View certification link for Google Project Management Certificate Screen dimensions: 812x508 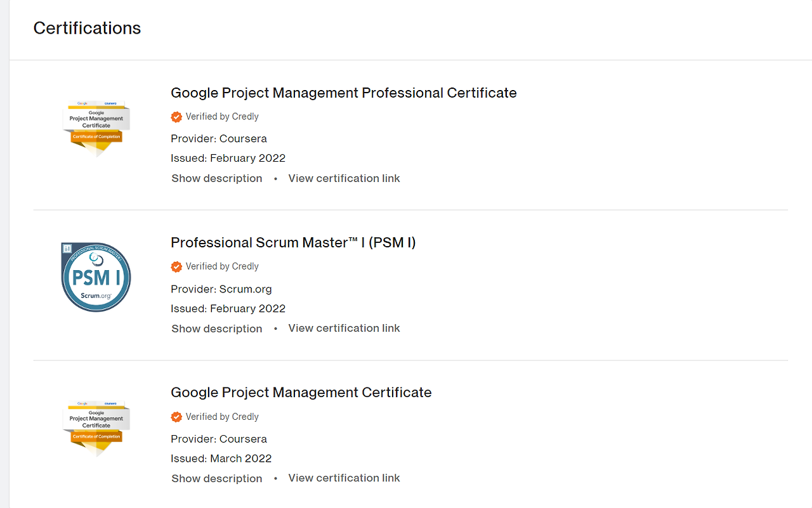click(x=344, y=478)
